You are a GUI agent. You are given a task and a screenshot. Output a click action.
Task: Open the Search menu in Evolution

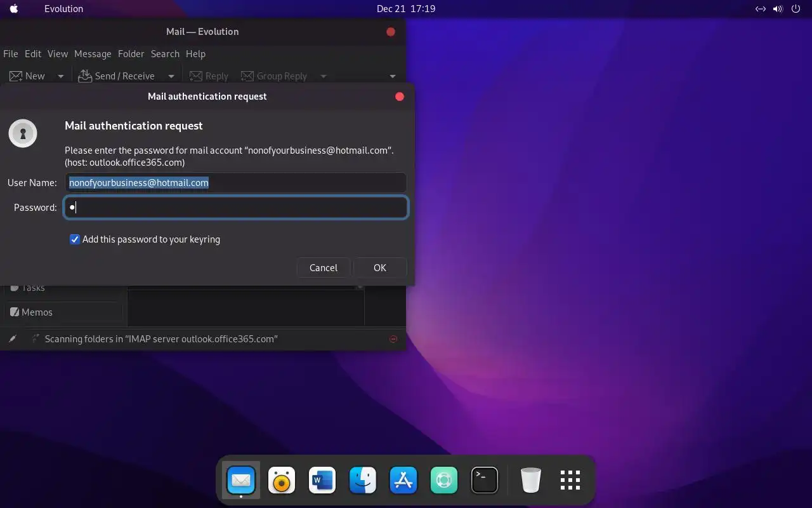[165, 54]
